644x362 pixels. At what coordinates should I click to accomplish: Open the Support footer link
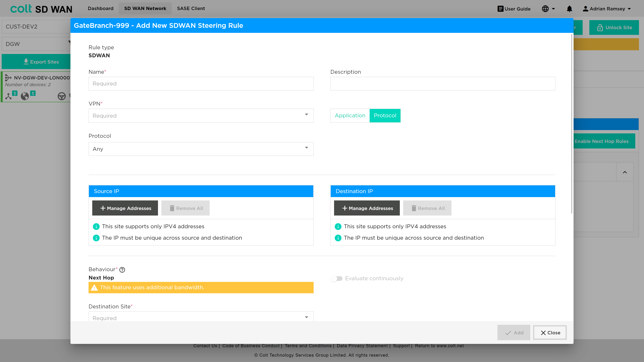401,346
